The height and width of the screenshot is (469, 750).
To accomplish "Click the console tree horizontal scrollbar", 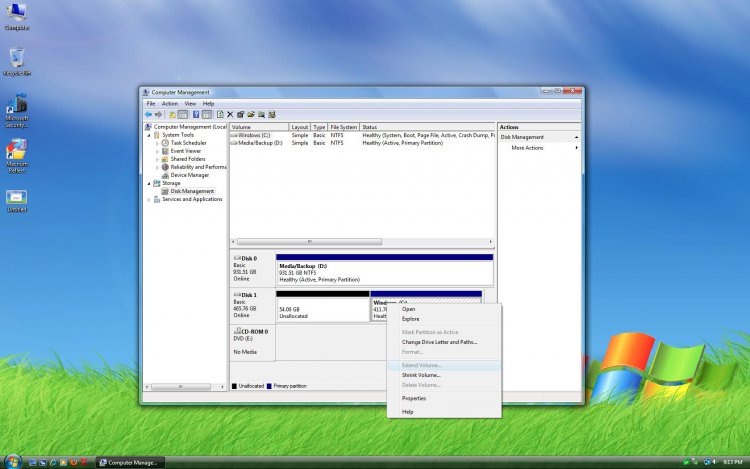I will [186, 386].
